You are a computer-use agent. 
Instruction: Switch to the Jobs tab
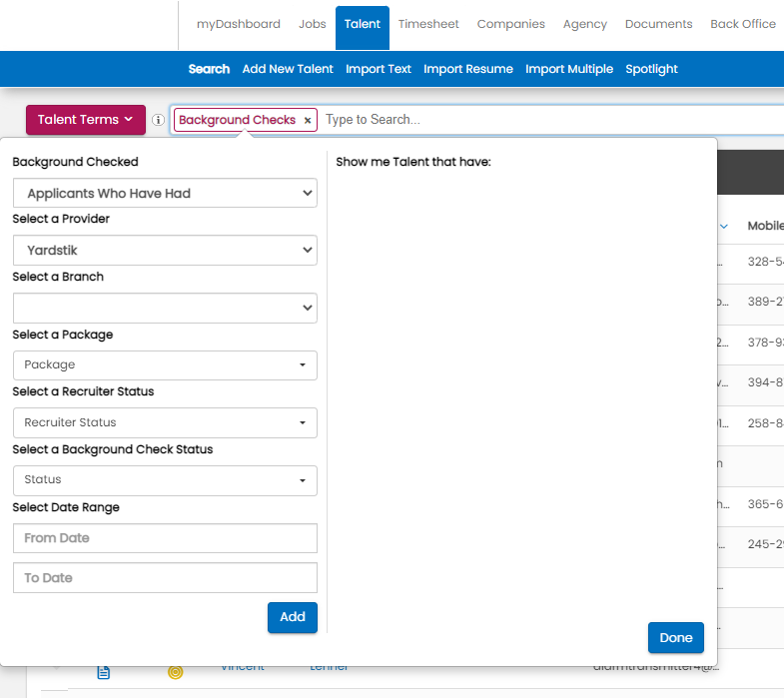pyautogui.click(x=312, y=24)
